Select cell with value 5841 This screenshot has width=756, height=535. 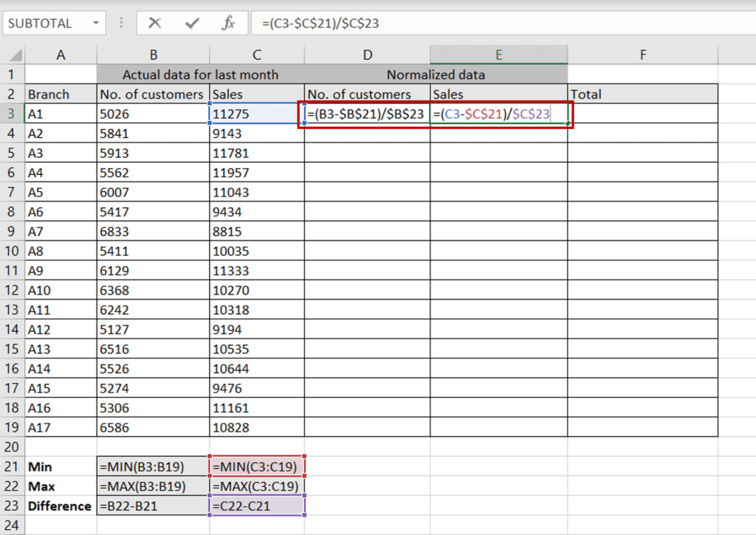(x=154, y=134)
